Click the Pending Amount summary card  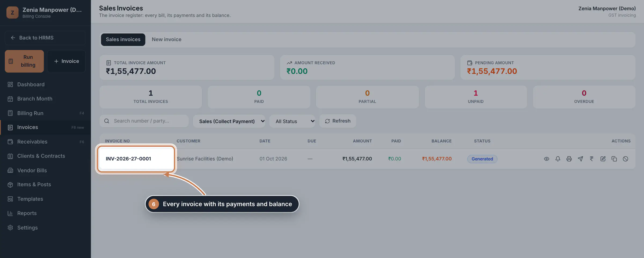point(548,67)
